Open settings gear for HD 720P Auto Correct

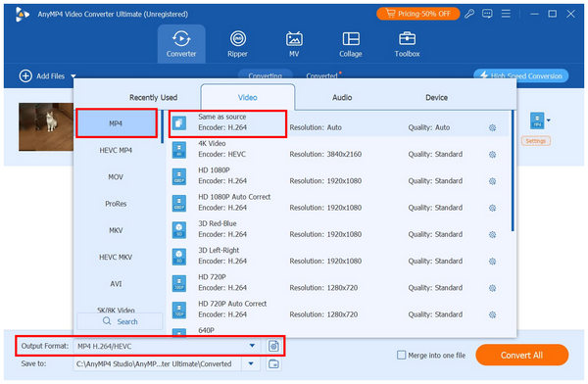[x=492, y=315]
